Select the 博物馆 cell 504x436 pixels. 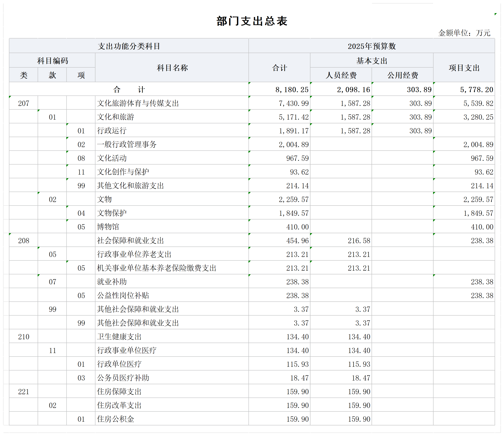pos(108,227)
